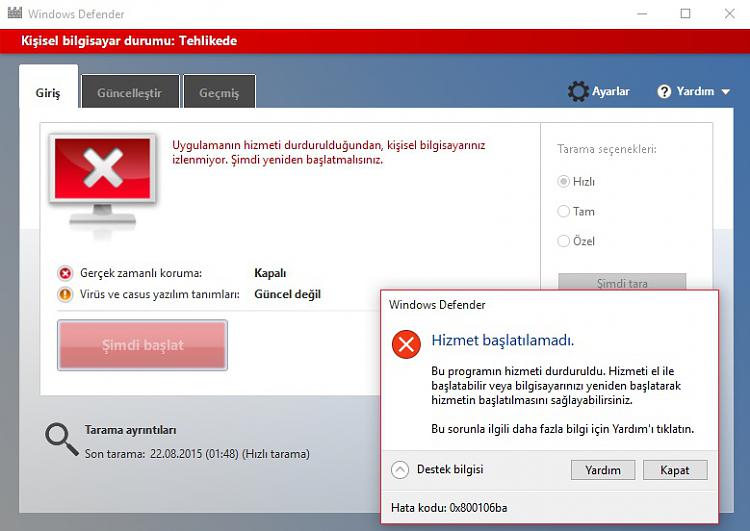Select the Tam scan radio button

[x=563, y=211]
